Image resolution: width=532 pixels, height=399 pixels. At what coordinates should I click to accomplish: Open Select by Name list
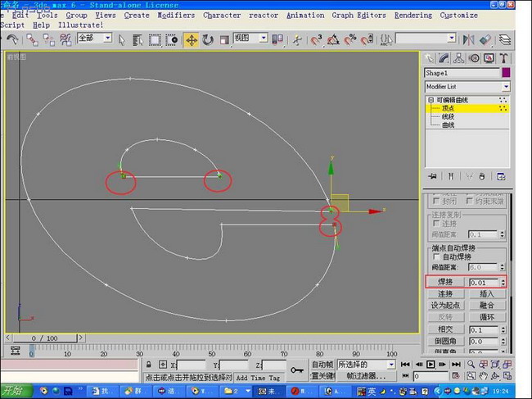(138, 40)
